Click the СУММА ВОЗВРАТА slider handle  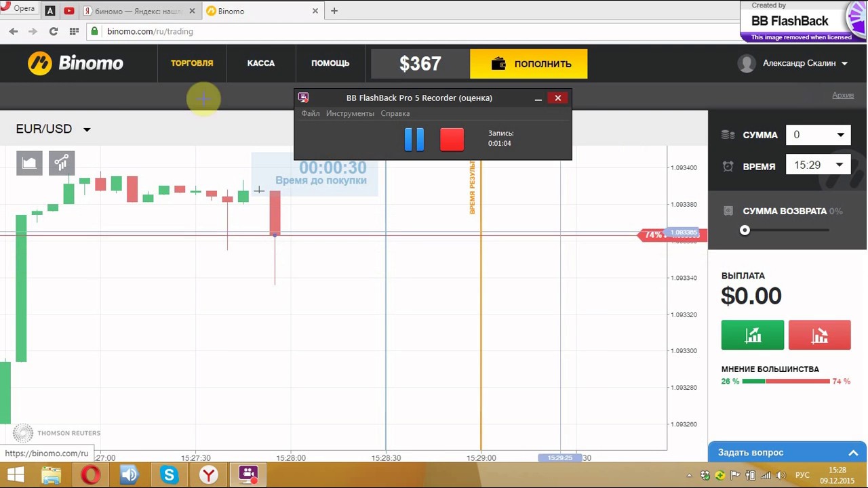coord(745,230)
